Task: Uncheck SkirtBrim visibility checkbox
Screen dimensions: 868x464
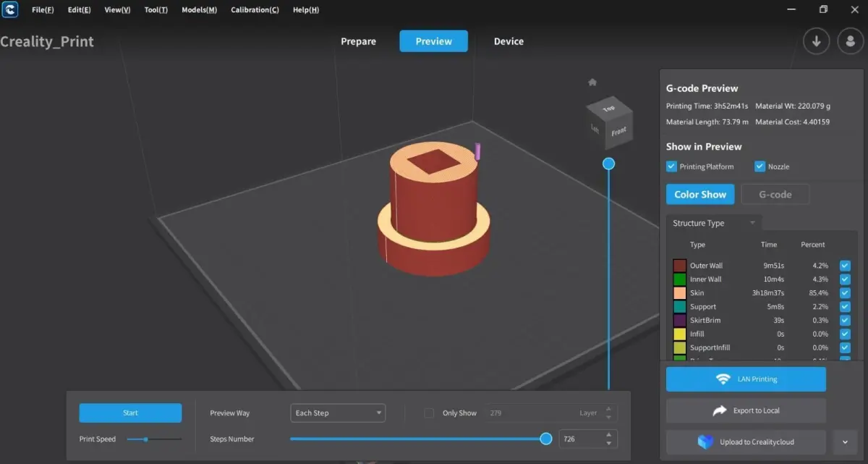Action: 845,320
